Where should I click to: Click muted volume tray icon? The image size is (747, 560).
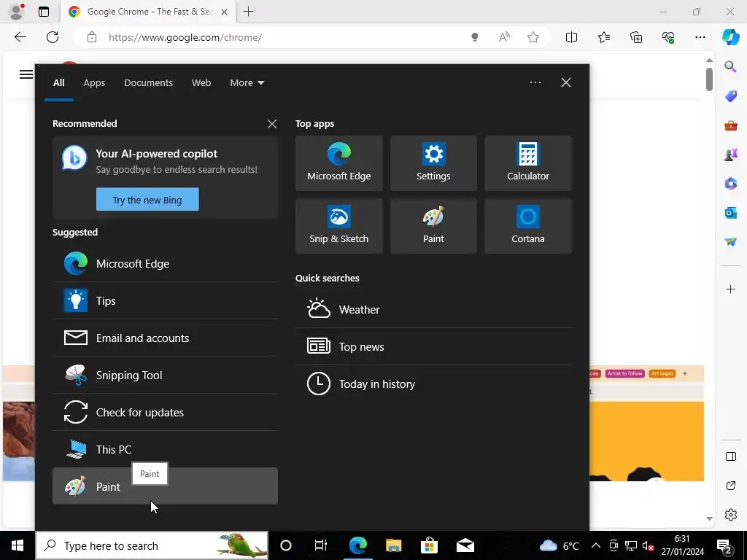[x=648, y=545]
